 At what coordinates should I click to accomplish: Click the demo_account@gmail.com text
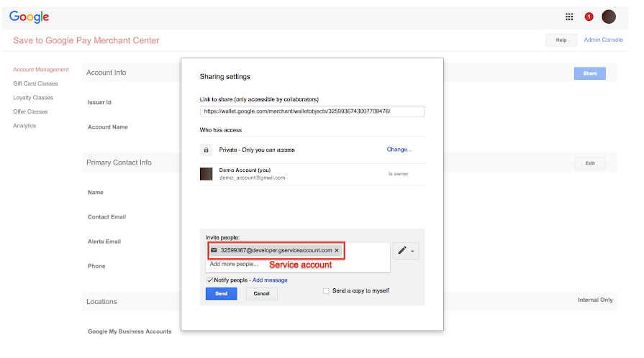point(252,178)
